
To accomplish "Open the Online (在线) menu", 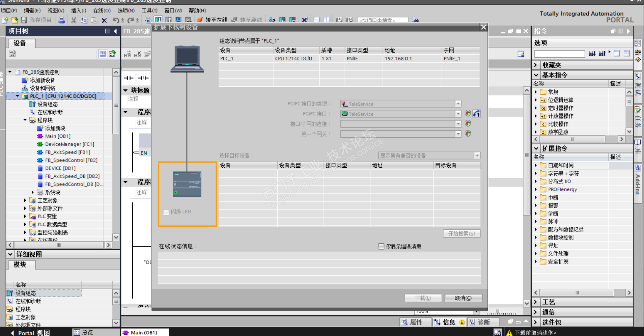I will (102, 10).
